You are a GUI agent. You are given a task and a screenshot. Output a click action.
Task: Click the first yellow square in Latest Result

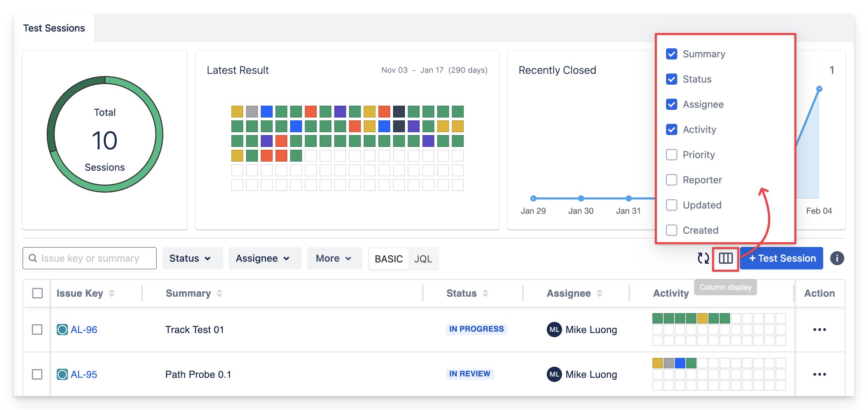[x=237, y=112]
